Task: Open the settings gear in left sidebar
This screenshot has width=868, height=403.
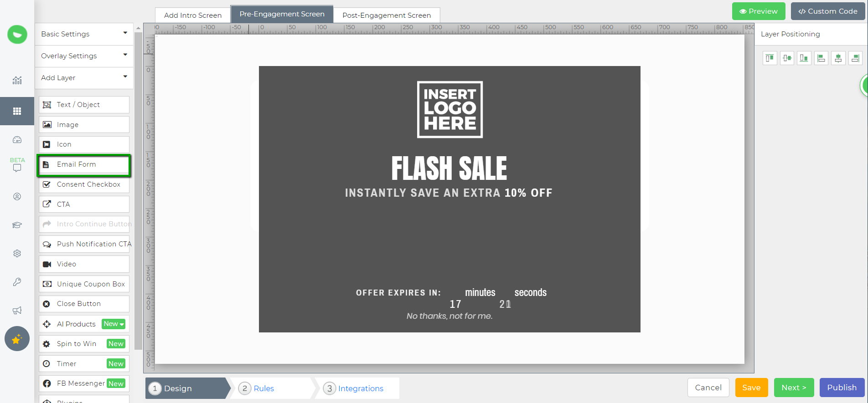Action: [x=17, y=254]
